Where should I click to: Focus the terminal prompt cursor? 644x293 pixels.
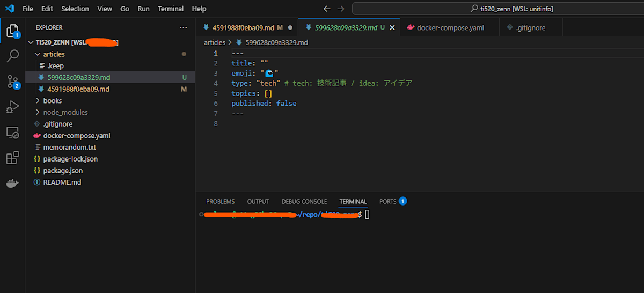368,215
